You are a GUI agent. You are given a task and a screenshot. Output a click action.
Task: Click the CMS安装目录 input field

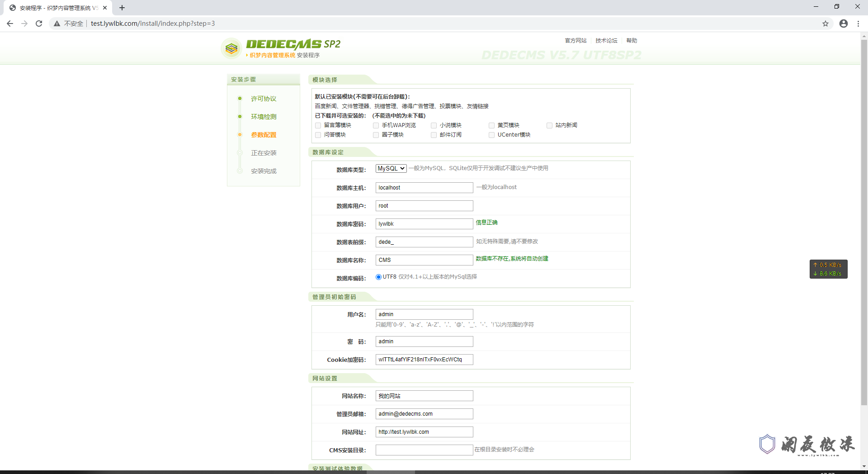pos(424,450)
